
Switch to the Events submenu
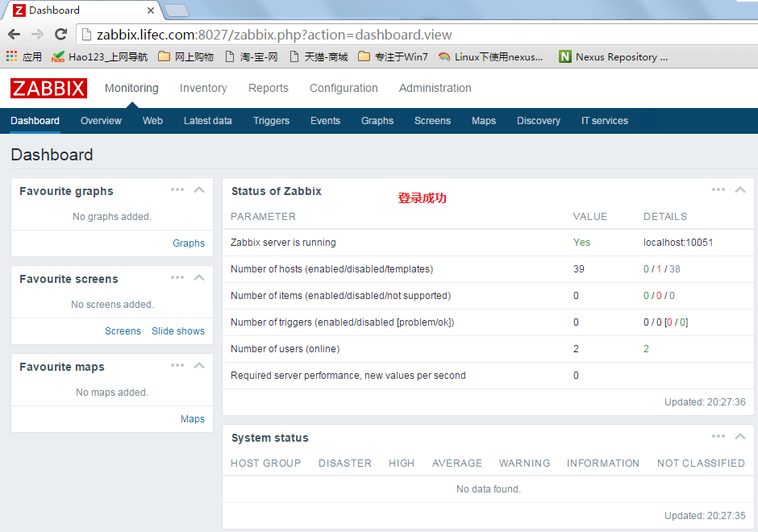(x=325, y=121)
